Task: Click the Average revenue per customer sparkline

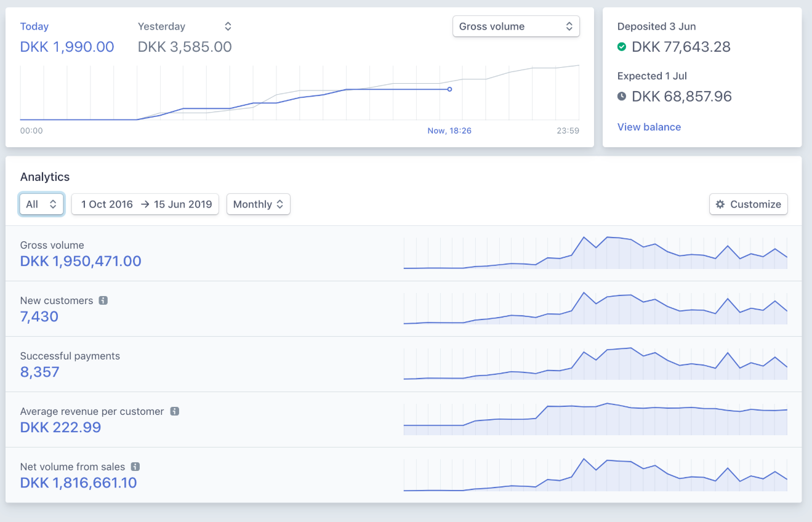Action: coord(595,419)
